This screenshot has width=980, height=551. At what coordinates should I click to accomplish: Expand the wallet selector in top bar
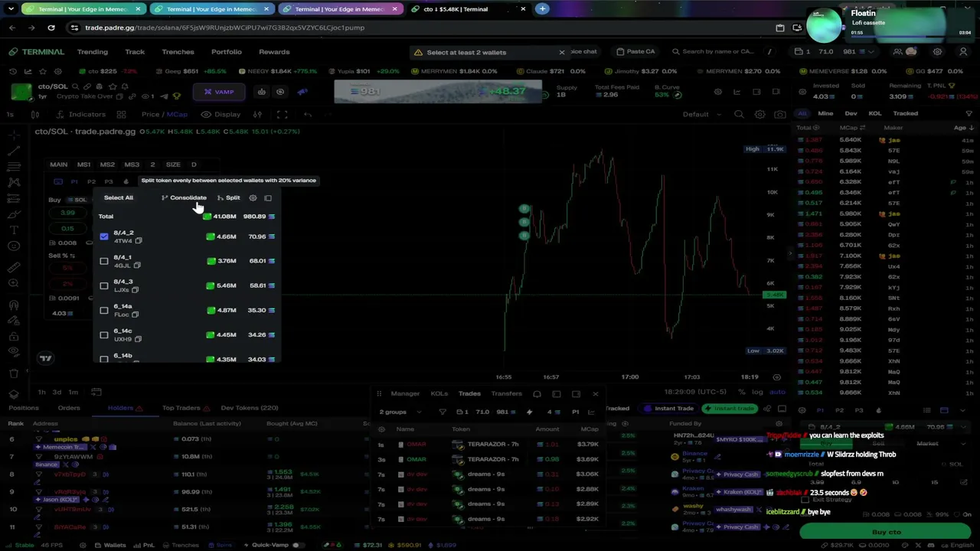[835, 52]
